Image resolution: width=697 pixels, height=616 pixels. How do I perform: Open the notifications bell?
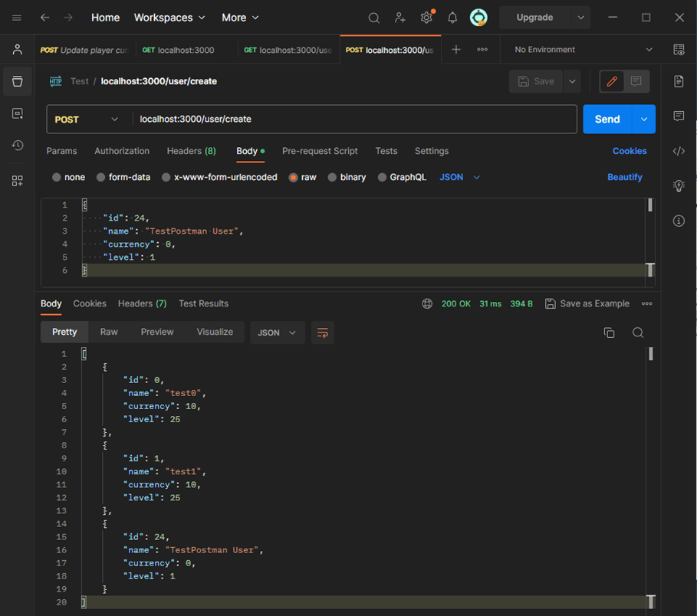[x=452, y=18]
